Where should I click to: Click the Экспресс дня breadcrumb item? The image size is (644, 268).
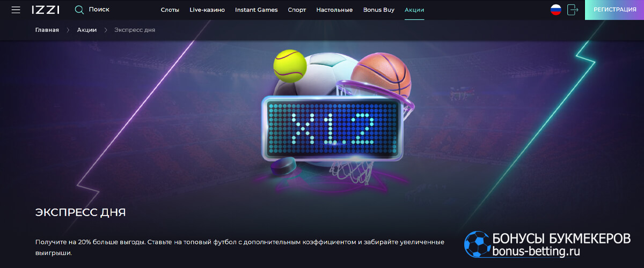(135, 30)
